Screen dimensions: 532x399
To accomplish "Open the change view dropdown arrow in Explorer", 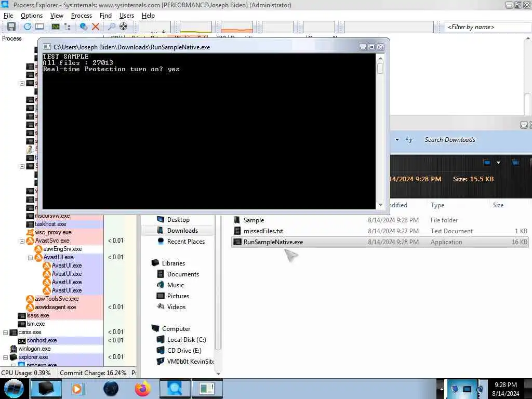I will click(498, 163).
